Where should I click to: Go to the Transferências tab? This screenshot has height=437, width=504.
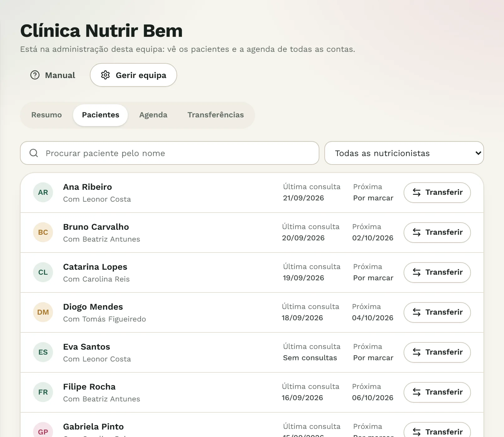pyautogui.click(x=216, y=115)
